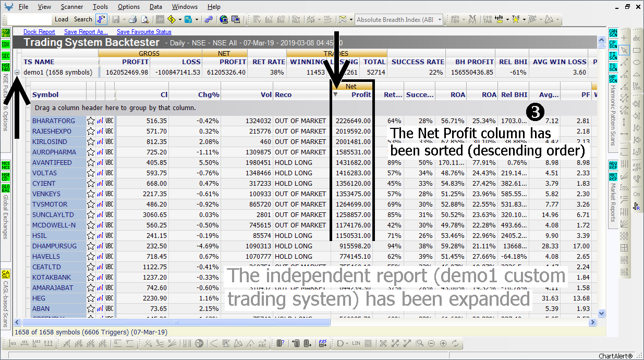Click the vertical scrollbar down arrow

click(601, 314)
